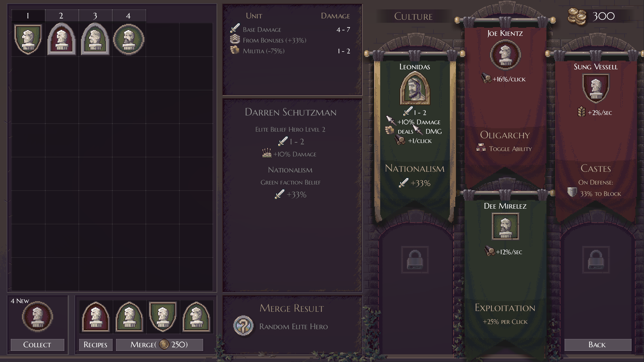Expand the locked slot bottom right panel
Screen dimensions: 644x362
pos(596,260)
